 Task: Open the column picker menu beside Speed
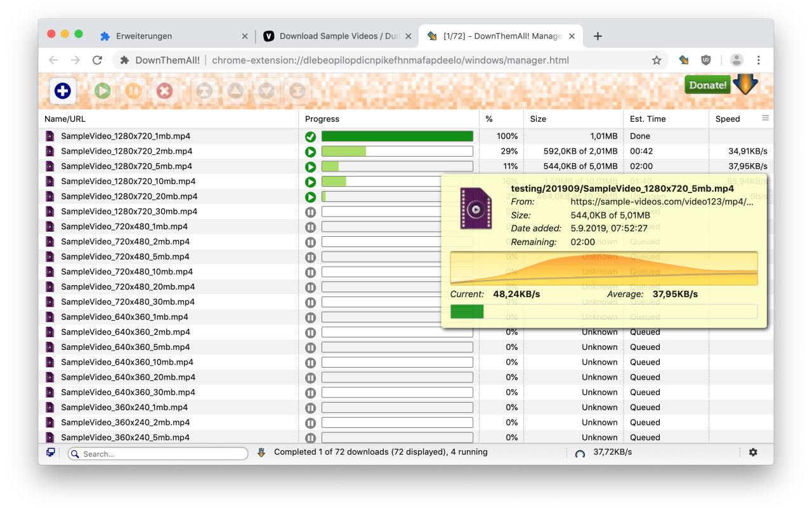pos(765,118)
